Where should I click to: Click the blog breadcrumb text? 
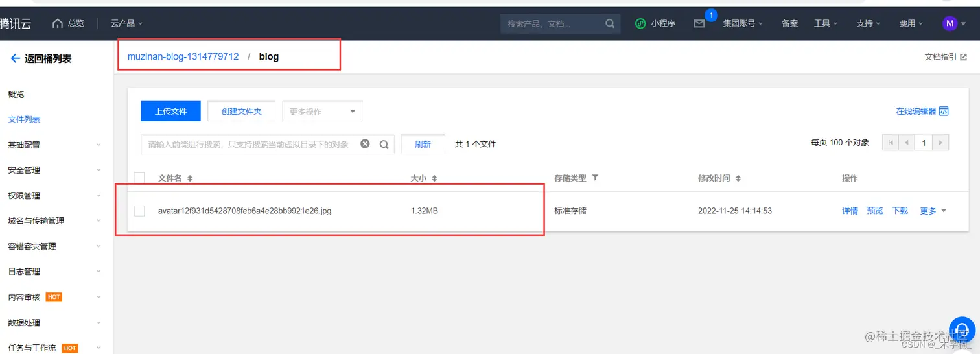pyautogui.click(x=269, y=56)
